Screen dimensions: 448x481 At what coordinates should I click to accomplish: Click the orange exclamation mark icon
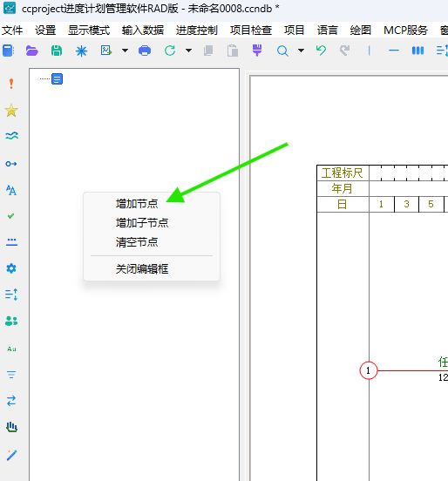click(x=11, y=84)
